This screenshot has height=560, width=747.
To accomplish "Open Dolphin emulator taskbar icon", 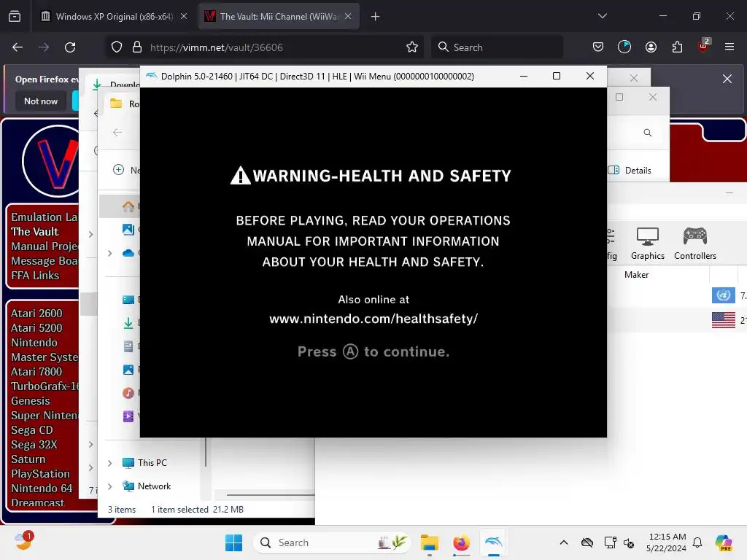I will click(x=494, y=542).
